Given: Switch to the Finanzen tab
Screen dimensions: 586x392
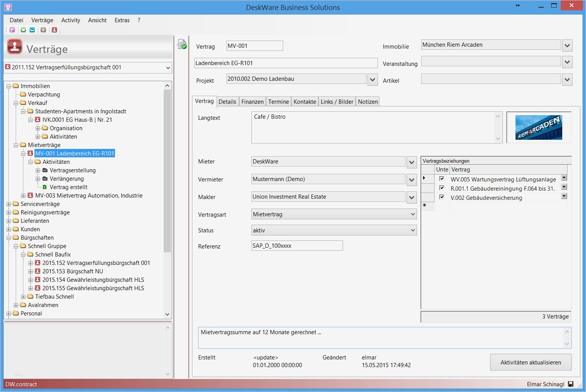Looking at the screenshot, I should click(x=252, y=102).
